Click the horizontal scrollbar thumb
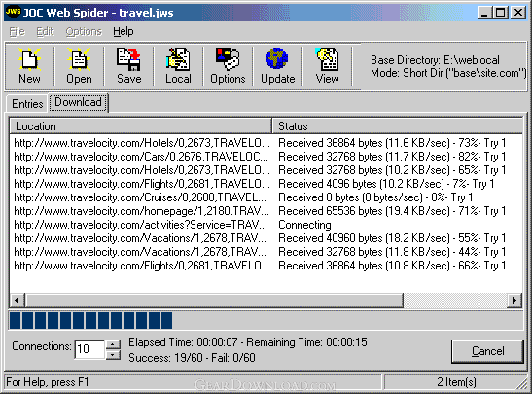The image size is (532, 394). coord(214,300)
